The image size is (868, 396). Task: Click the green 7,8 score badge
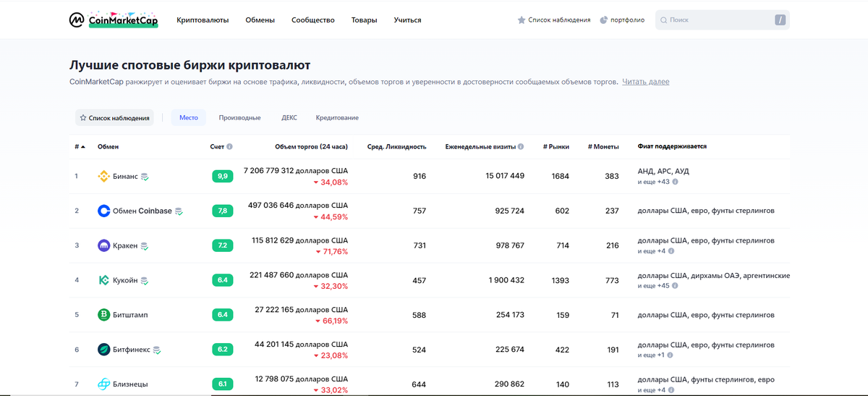click(222, 211)
